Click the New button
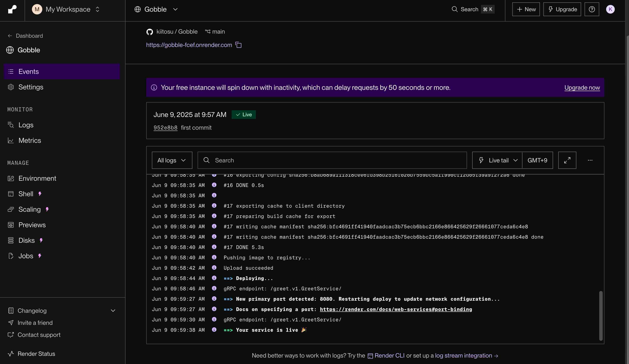Screen dimensions: 629x364 click(526, 9)
